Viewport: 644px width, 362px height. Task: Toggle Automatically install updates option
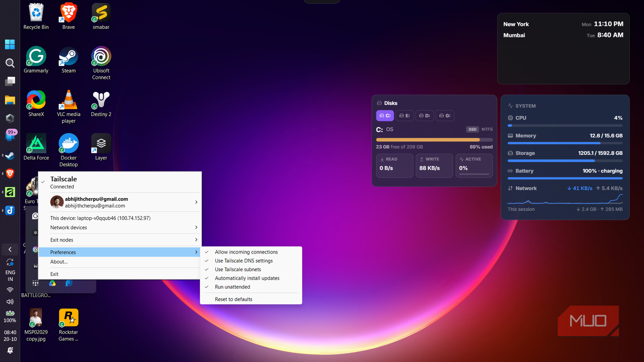[251, 278]
